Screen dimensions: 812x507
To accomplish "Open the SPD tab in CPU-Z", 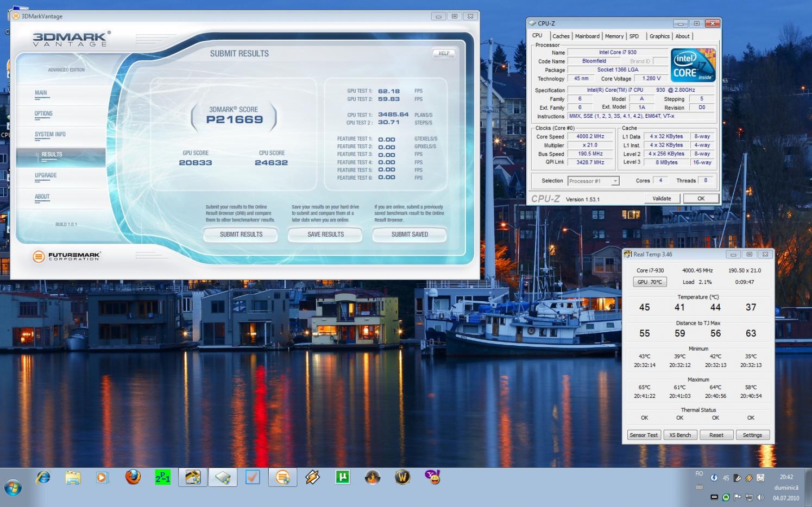I will [x=634, y=36].
